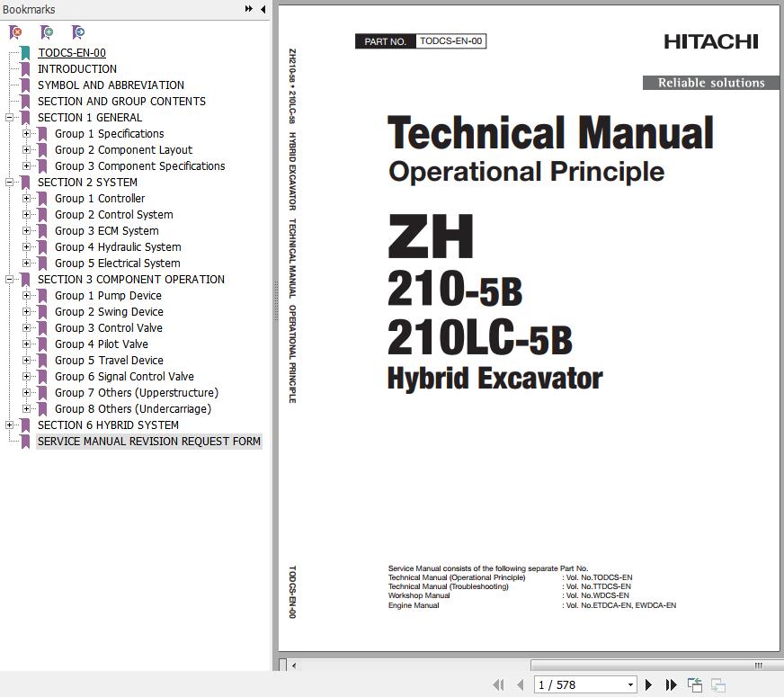Open the INTRODUCTION bookmark
784x697 pixels.
coord(77,69)
